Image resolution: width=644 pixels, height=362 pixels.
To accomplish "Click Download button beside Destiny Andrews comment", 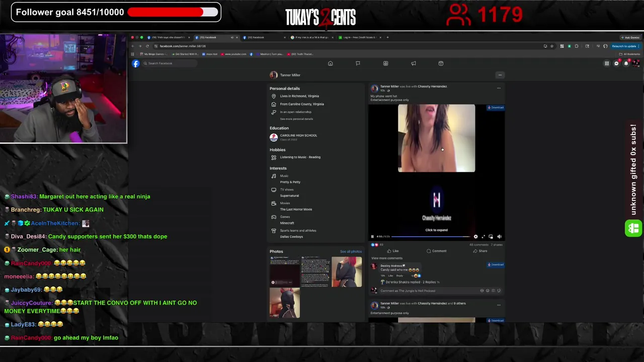I will pos(496,264).
